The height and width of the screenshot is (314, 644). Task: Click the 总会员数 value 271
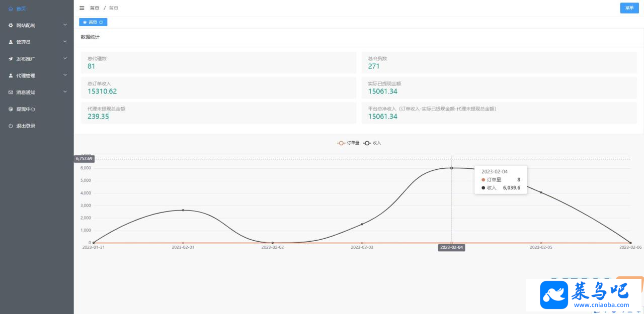(374, 66)
